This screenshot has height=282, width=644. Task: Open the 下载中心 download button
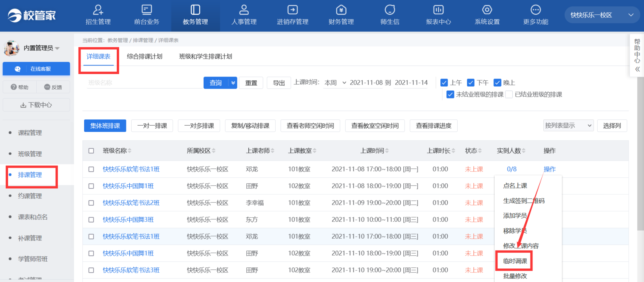[36, 105]
